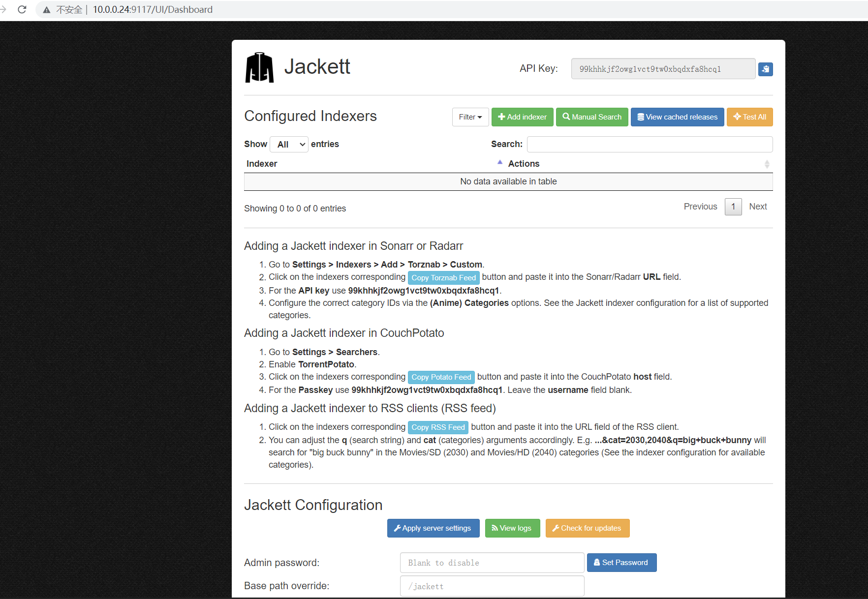868x599 pixels.
Task: Focus the indexer Search field
Action: point(650,144)
